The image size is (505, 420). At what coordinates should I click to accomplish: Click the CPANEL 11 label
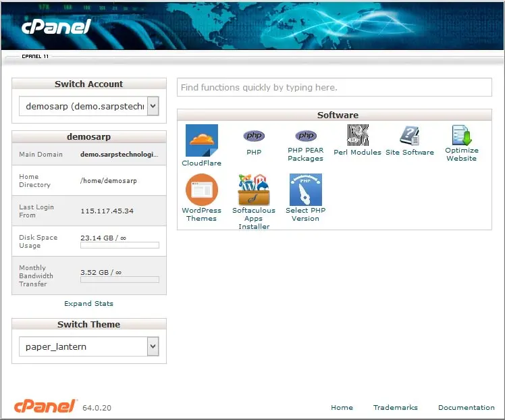coord(35,56)
